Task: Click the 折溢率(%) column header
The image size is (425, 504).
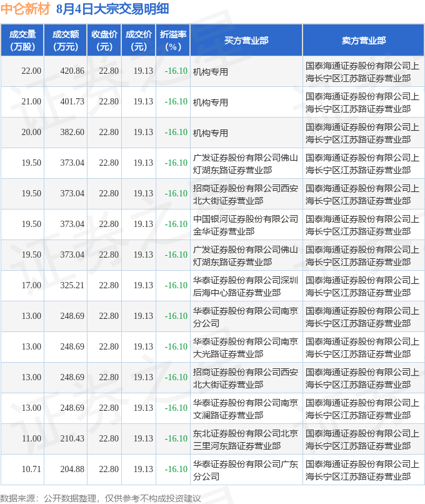Action: pos(173,41)
